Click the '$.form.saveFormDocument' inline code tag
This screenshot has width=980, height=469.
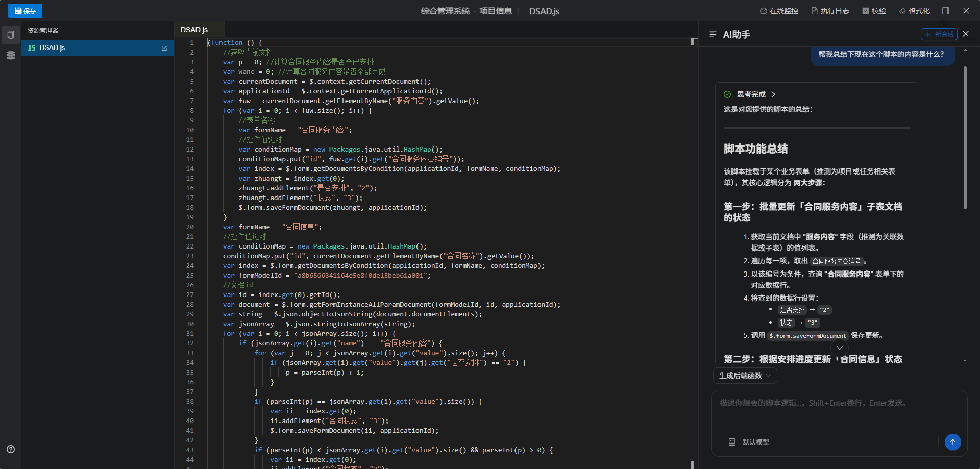coord(807,336)
